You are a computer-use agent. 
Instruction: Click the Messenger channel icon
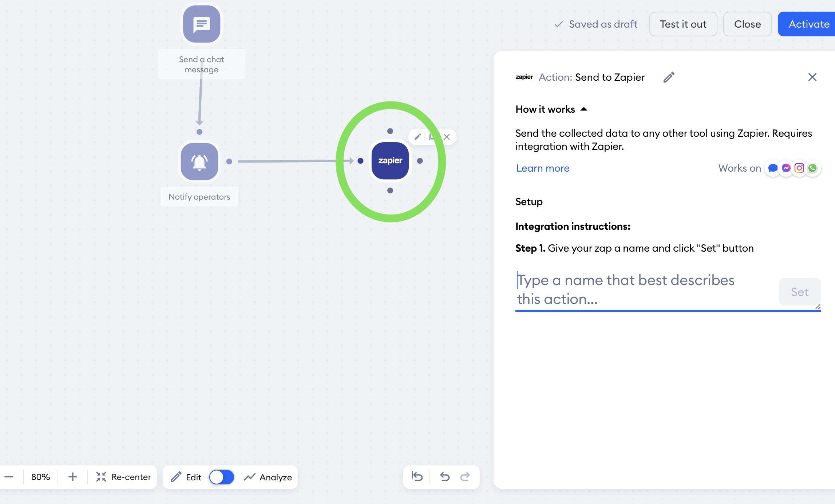(x=786, y=168)
